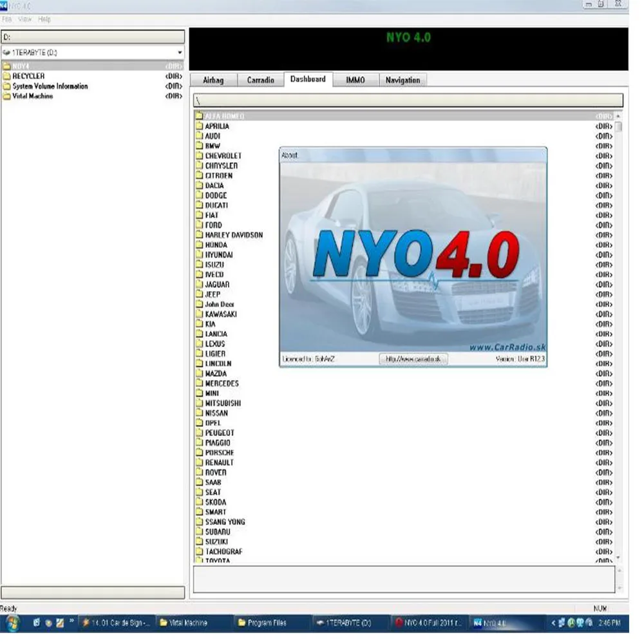Select the SSANG YONG entry text
This screenshot has height=644, width=644.
tap(225, 522)
